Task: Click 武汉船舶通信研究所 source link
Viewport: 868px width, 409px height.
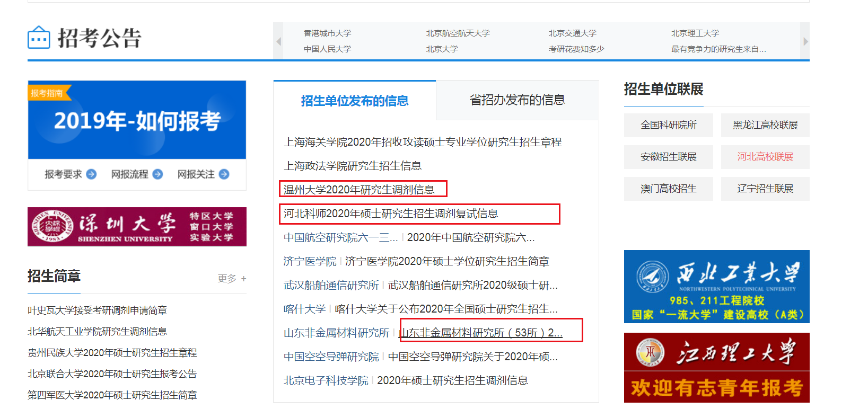Action: 331,285
